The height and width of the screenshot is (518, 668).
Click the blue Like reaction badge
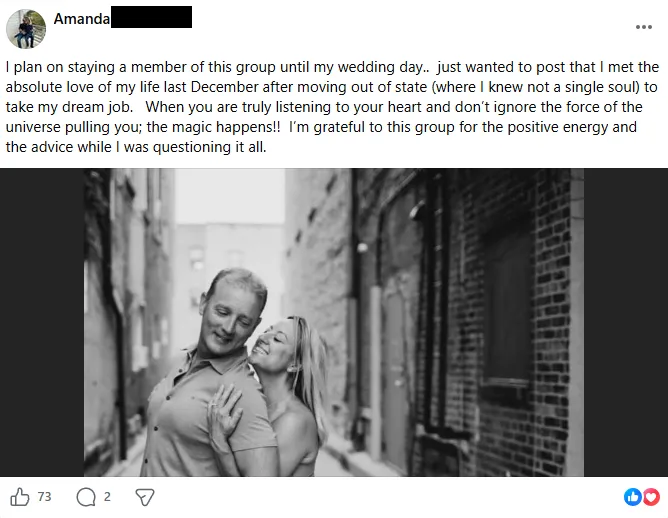point(633,497)
